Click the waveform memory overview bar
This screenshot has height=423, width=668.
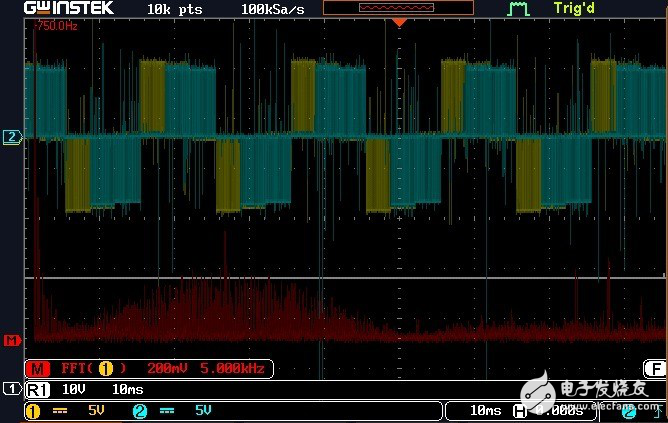coord(399,7)
